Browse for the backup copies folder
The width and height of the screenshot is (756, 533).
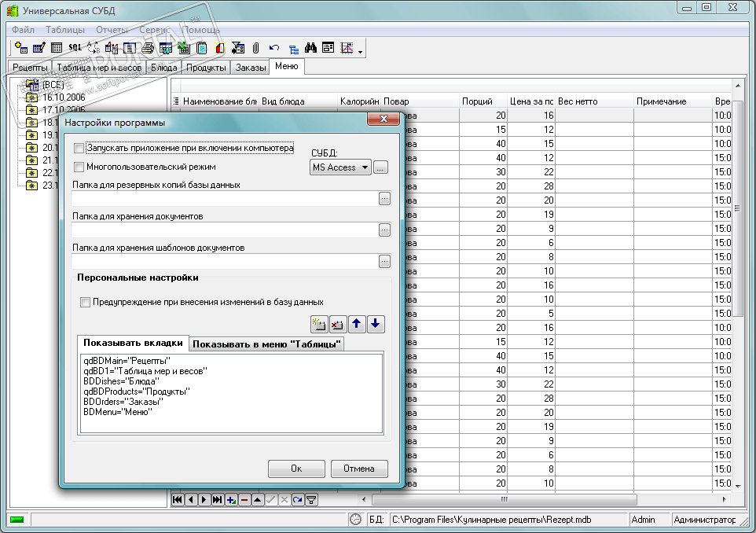tap(384, 199)
